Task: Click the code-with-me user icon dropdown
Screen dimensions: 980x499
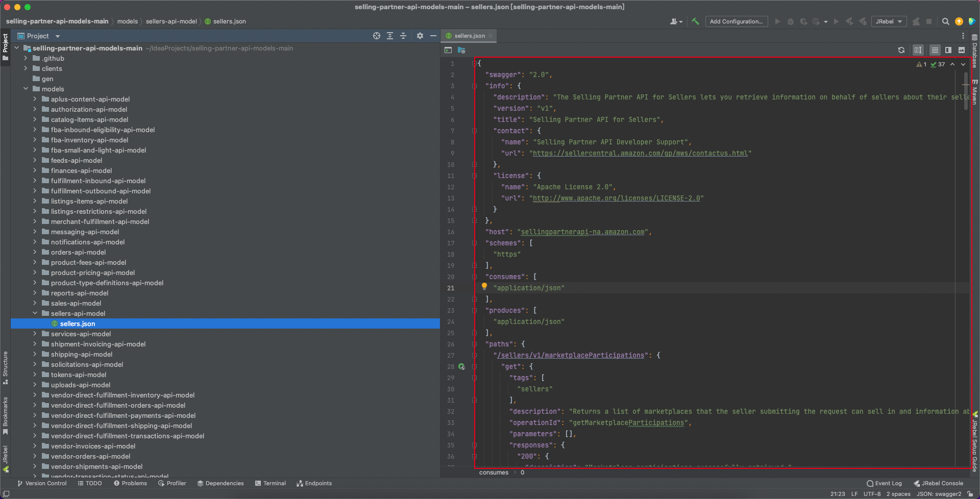Action: tap(676, 21)
